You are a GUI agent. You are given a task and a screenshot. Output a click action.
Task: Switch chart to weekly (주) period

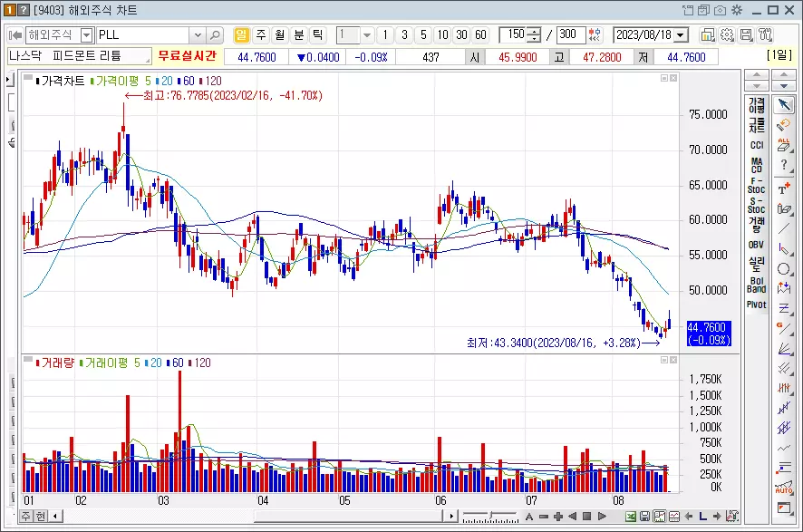click(x=261, y=34)
